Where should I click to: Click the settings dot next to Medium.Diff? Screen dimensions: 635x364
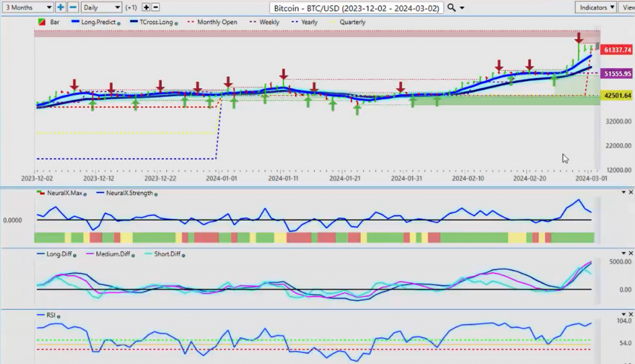(133, 255)
